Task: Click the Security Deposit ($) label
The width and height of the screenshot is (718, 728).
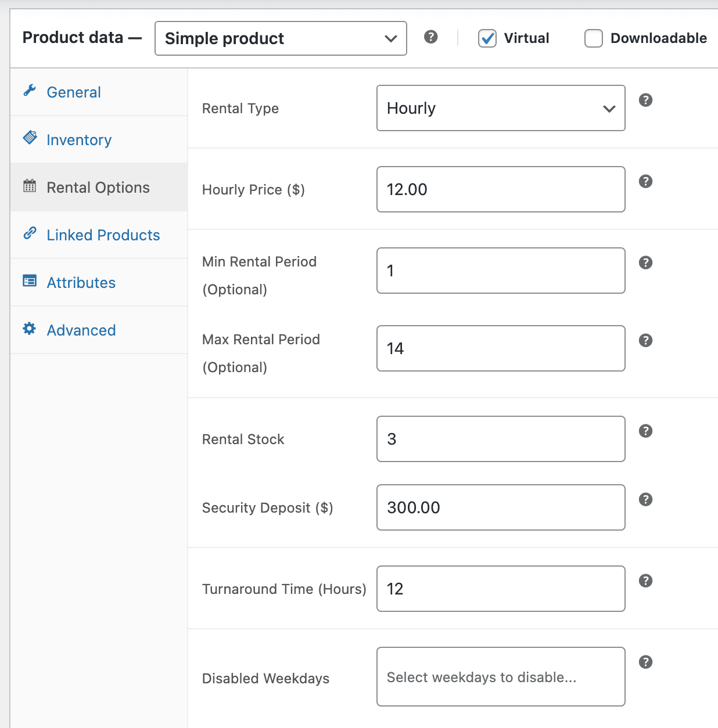Action: (x=267, y=508)
